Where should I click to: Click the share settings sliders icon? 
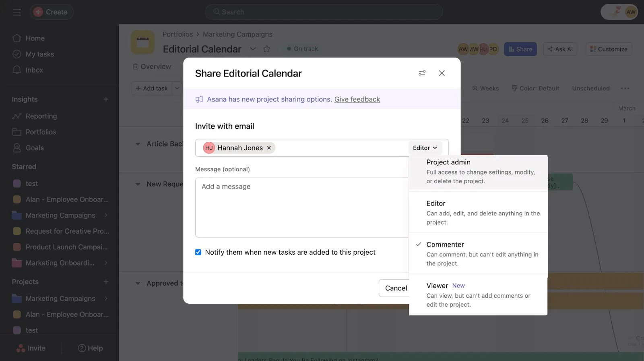tap(422, 73)
